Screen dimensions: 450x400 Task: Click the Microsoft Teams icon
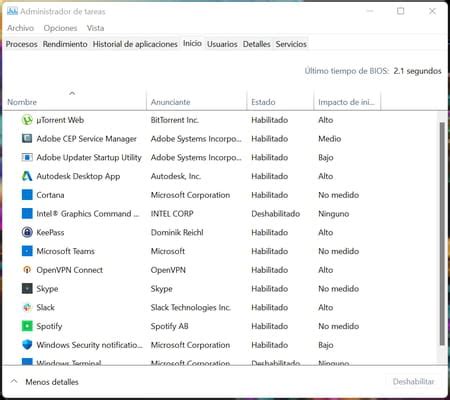pyautogui.click(x=27, y=251)
